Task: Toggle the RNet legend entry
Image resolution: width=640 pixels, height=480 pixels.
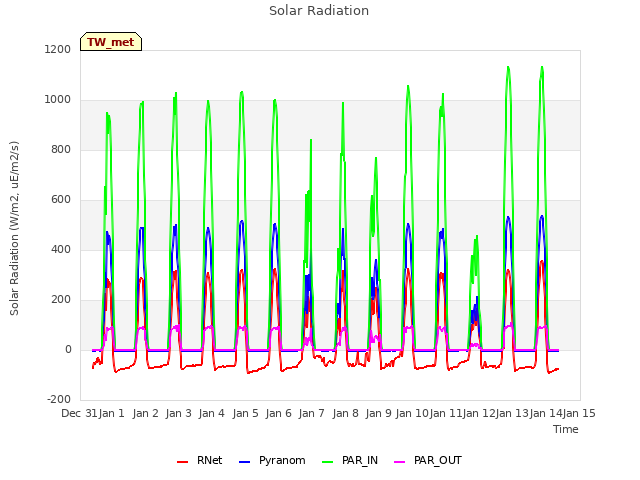Action: pyautogui.click(x=200, y=460)
